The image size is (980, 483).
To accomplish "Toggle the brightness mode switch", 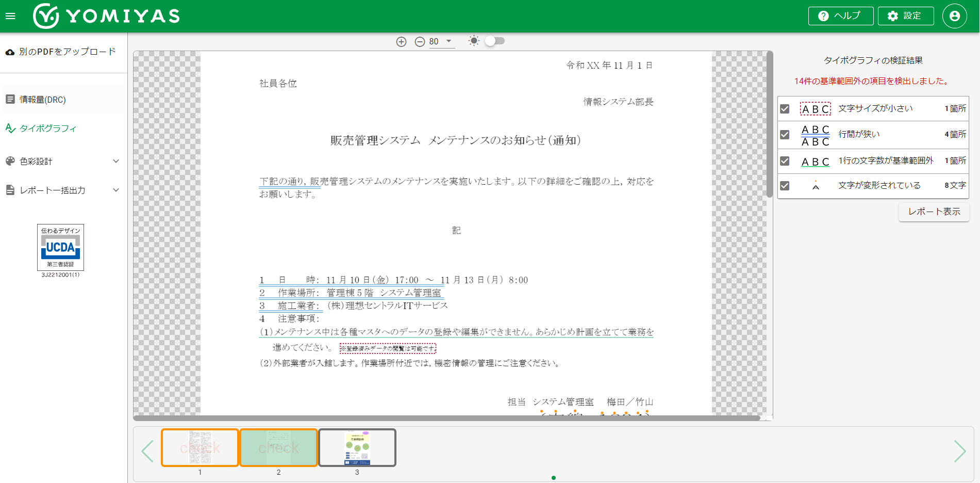I will [494, 41].
